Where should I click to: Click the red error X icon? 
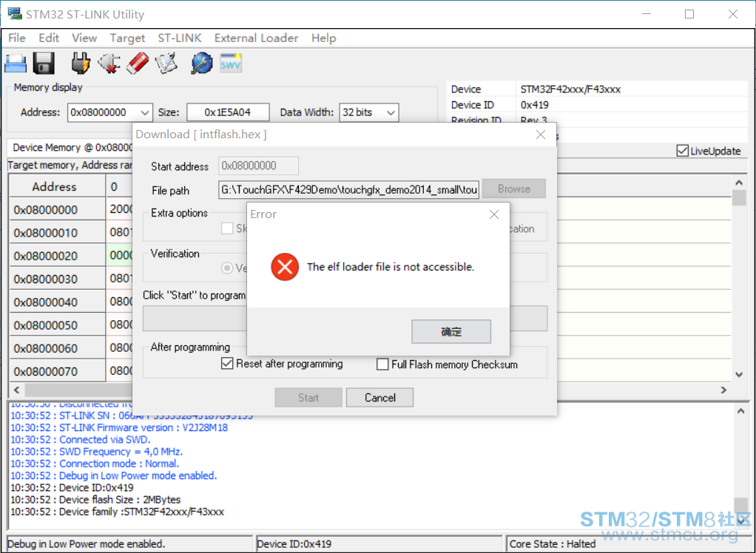[x=285, y=268]
